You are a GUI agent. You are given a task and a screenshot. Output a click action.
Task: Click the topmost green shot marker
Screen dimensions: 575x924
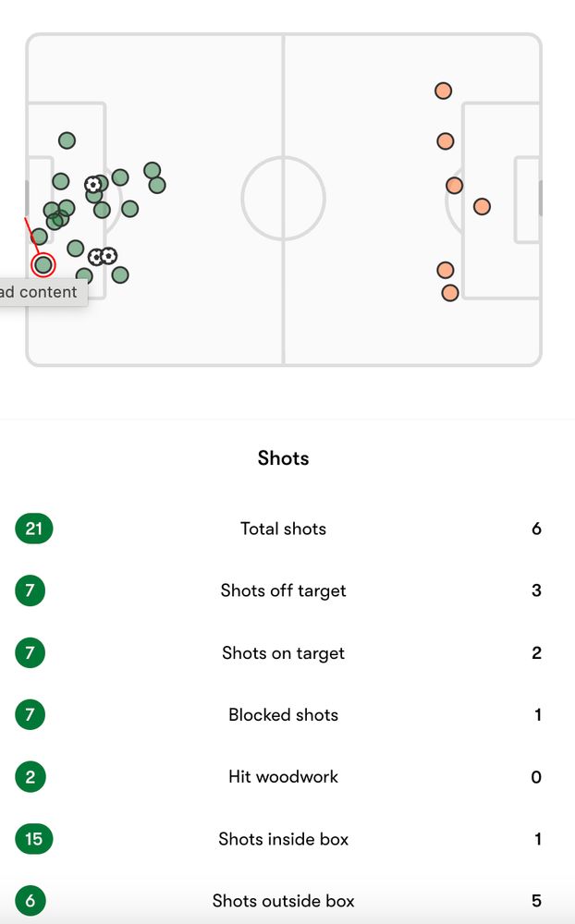(x=67, y=140)
